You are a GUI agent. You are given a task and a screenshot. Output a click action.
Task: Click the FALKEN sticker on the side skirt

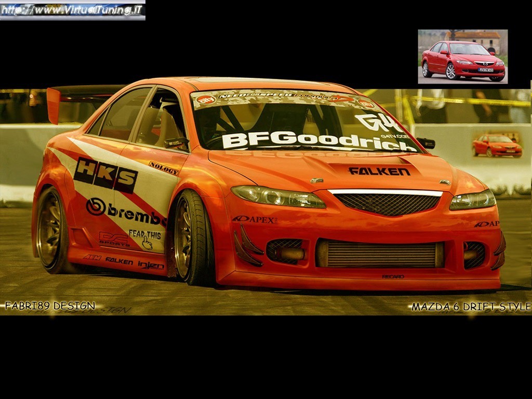pyautogui.click(x=119, y=261)
